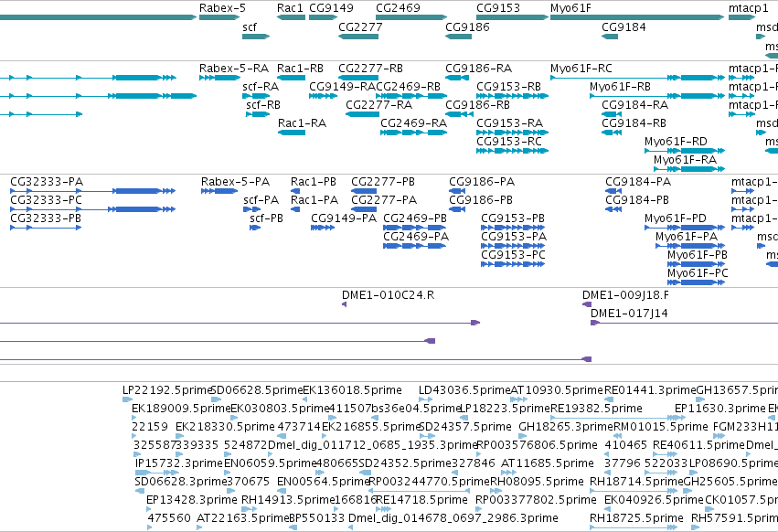Click the CG9184-RA transcript label
The image size is (778, 532).
tap(634, 105)
